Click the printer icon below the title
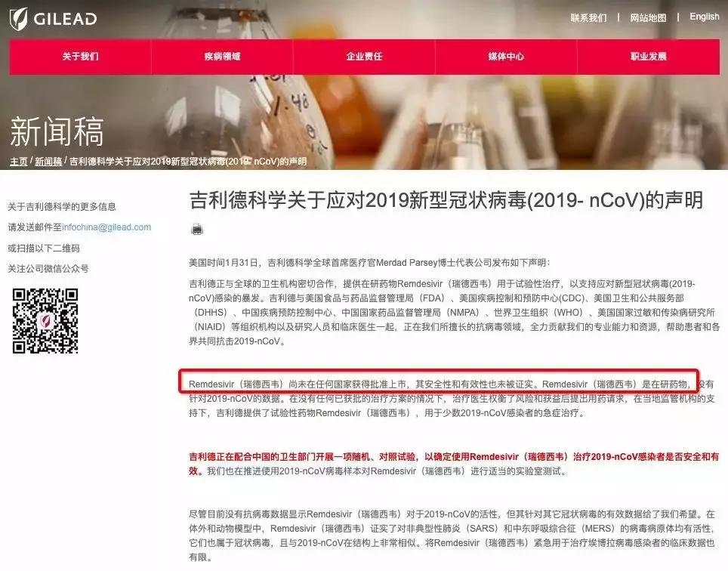 pos(197,229)
